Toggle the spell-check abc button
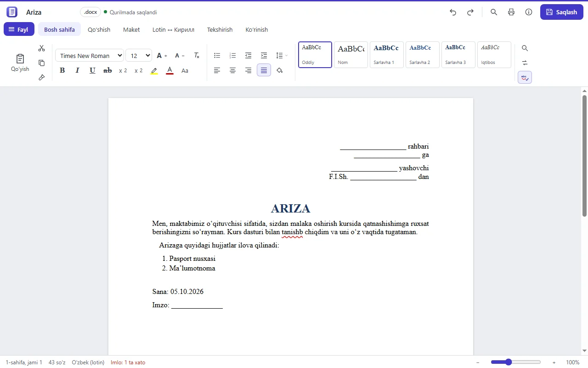Image resolution: width=588 pixels, height=368 pixels. pos(525,78)
